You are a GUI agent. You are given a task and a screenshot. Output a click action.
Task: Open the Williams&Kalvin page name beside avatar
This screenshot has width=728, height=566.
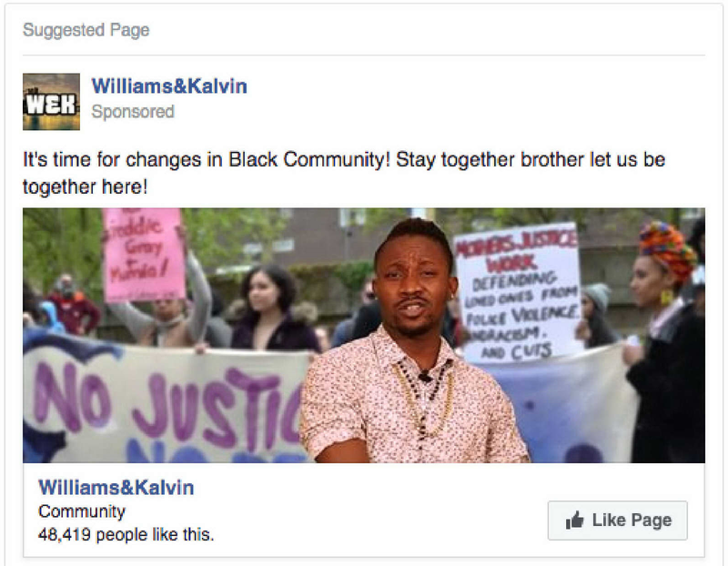[x=169, y=86]
